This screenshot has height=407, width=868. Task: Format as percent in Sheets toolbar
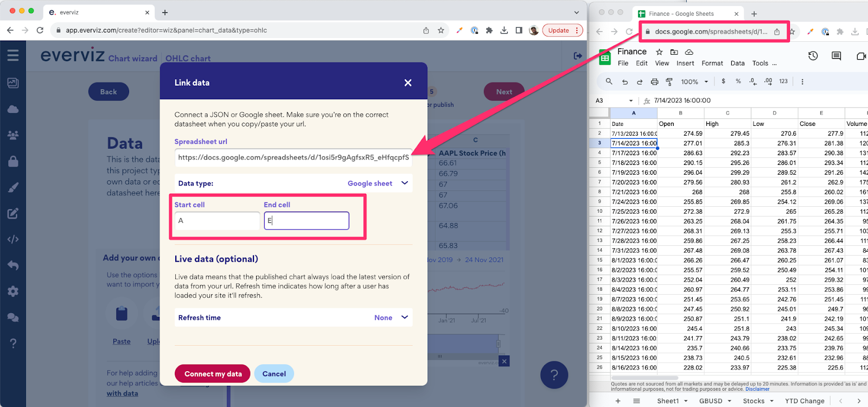pyautogui.click(x=738, y=81)
